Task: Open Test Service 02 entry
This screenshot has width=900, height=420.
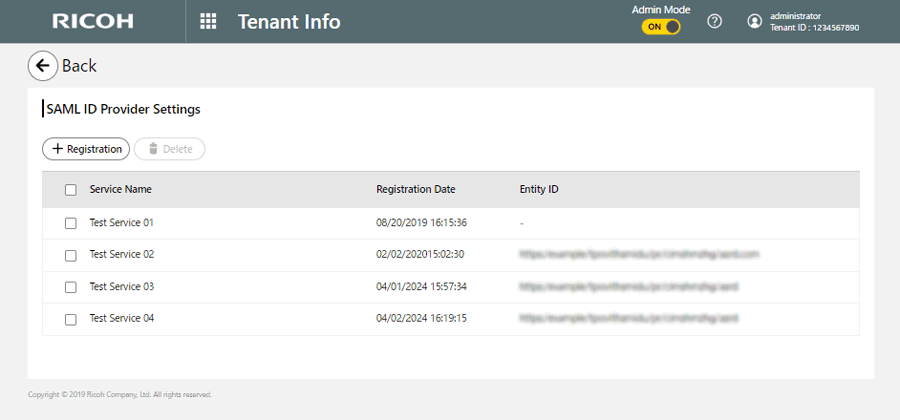Action: (x=121, y=255)
